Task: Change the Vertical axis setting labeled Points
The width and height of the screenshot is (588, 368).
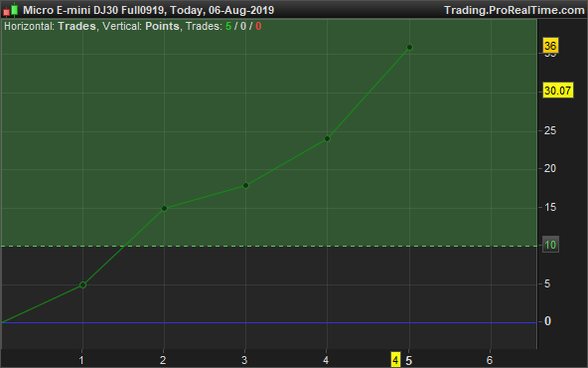Action: [x=162, y=26]
